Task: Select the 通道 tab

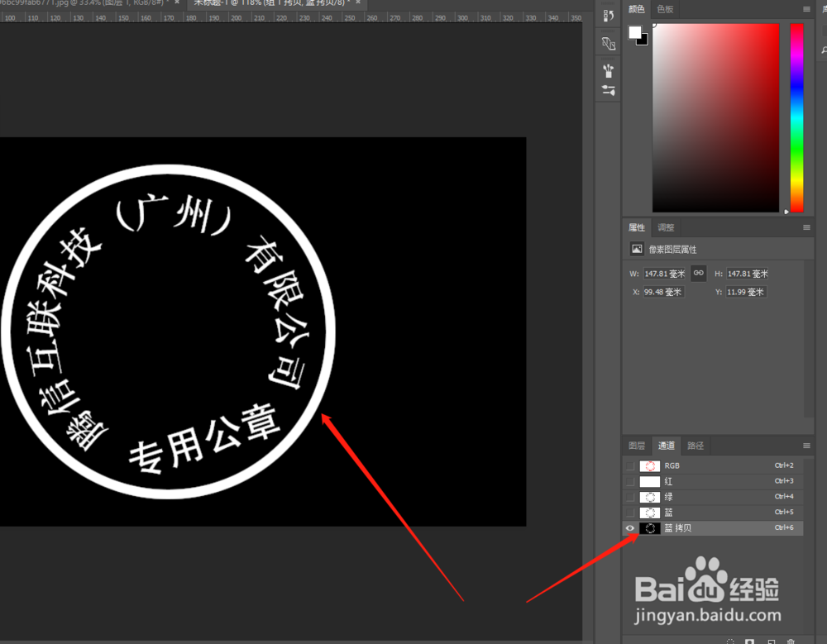Action: tap(666, 446)
